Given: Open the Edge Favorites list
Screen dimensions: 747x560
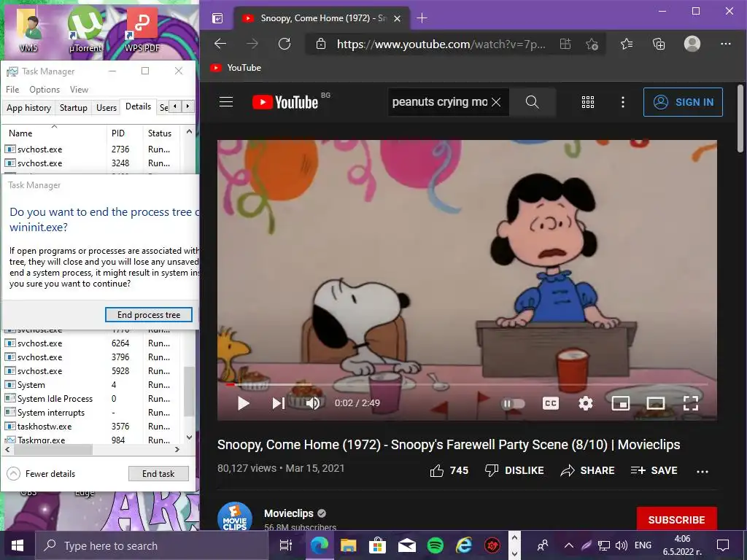Looking at the screenshot, I should click(627, 44).
